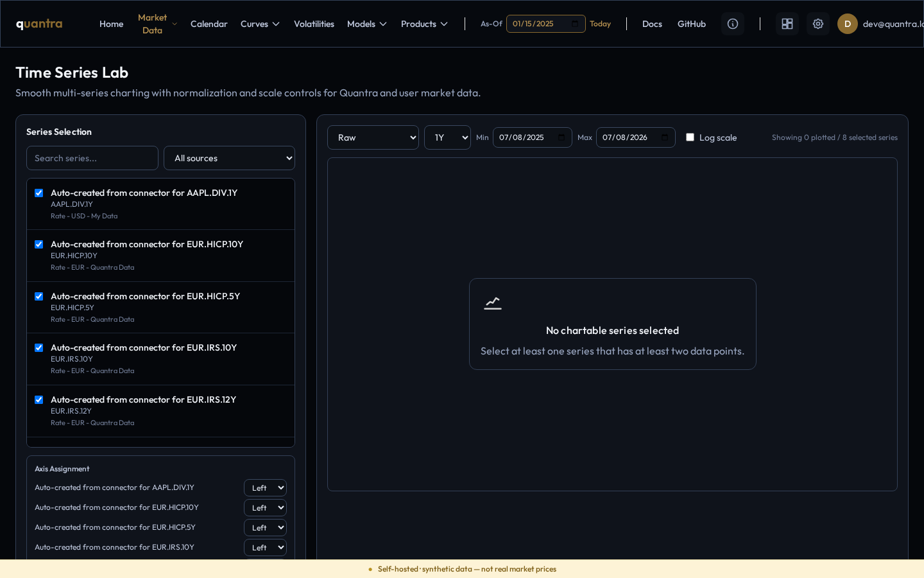The height and width of the screenshot is (578, 924).
Task: Open the info circle icon
Action: coord(733,24)
